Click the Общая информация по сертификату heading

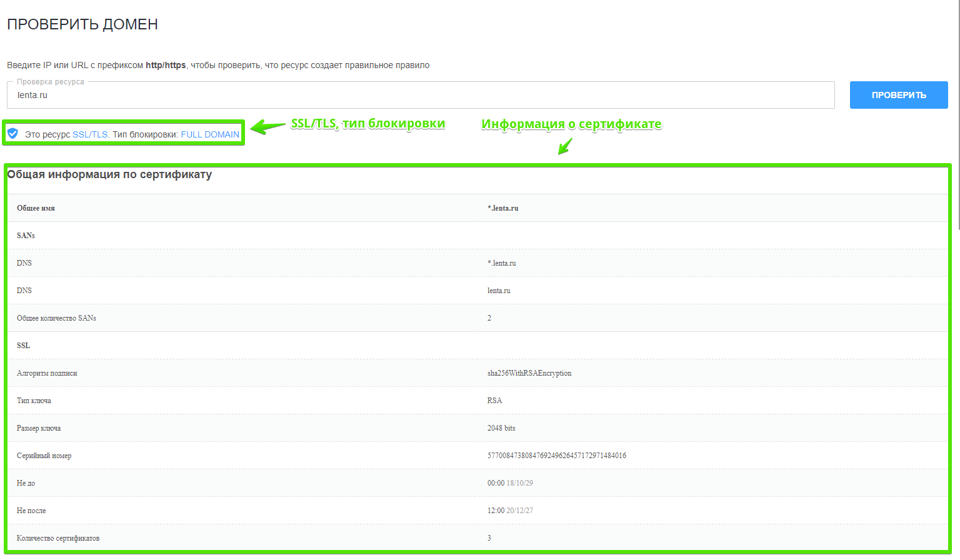[x=109, y=174]
